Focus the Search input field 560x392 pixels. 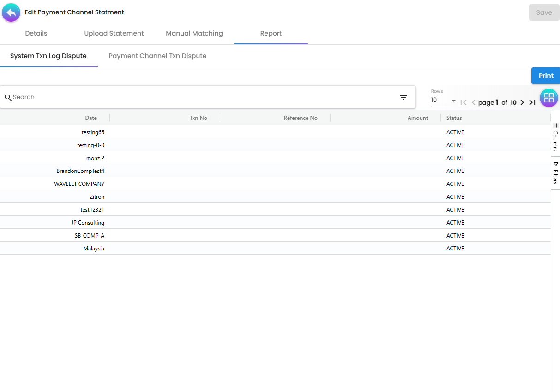coord(203,97)
